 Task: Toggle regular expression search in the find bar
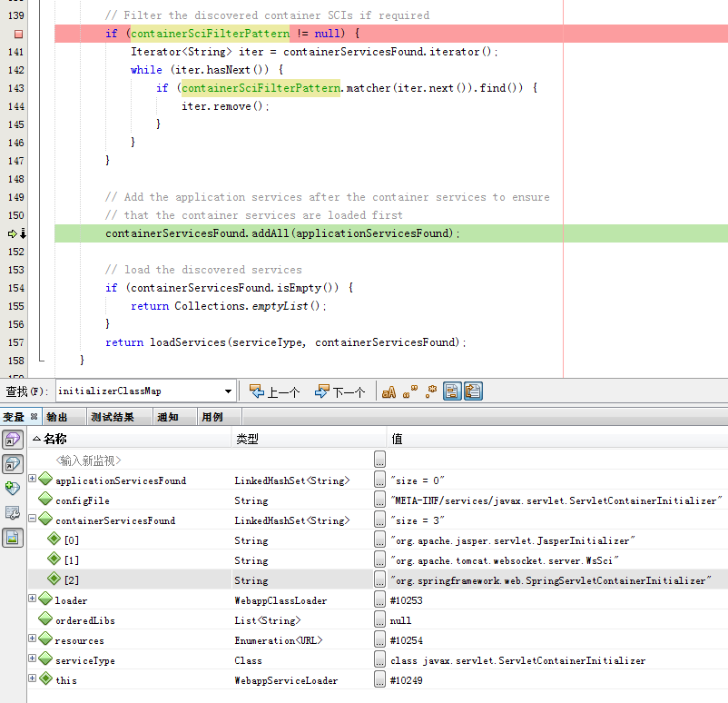click(x=431, y=392)
